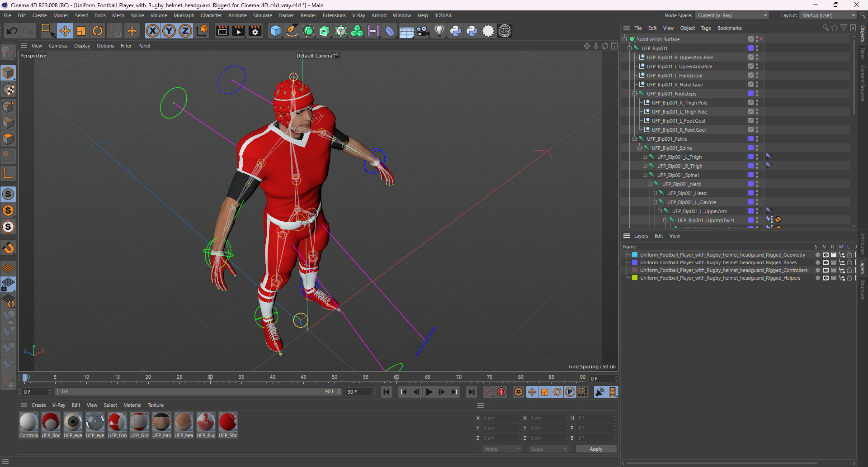Viewport: 868px width, 467px height.
Task: Click the MoGraph Cloner icon
Action: coord(357,31)
